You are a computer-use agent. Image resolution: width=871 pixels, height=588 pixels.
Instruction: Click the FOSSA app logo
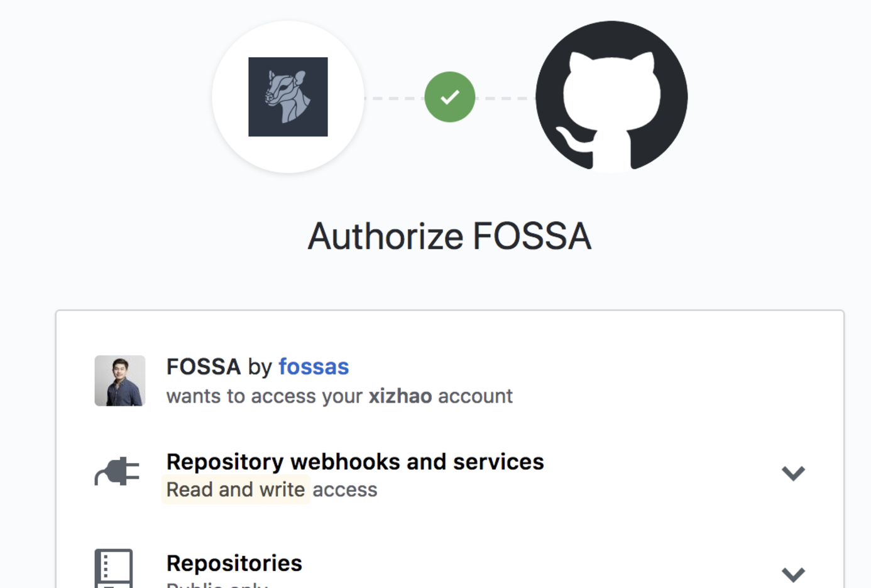pos(288,97)
